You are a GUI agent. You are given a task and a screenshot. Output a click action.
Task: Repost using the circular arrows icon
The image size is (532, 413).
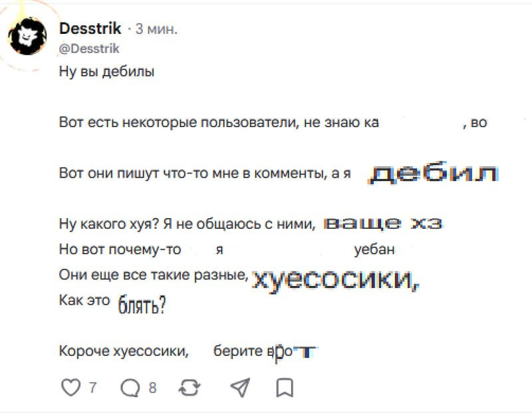(x=190, y=388)
